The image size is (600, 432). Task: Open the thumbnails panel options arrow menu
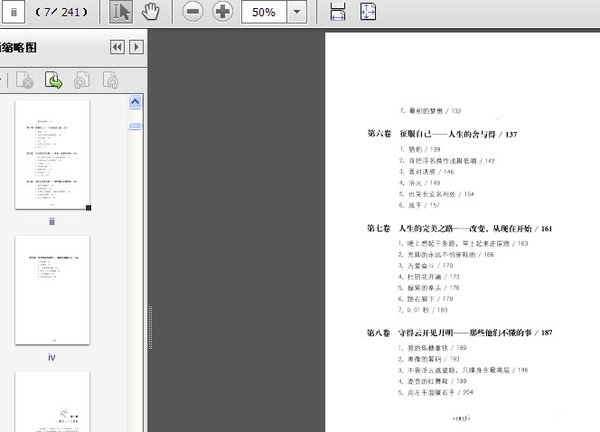(137, 47)
